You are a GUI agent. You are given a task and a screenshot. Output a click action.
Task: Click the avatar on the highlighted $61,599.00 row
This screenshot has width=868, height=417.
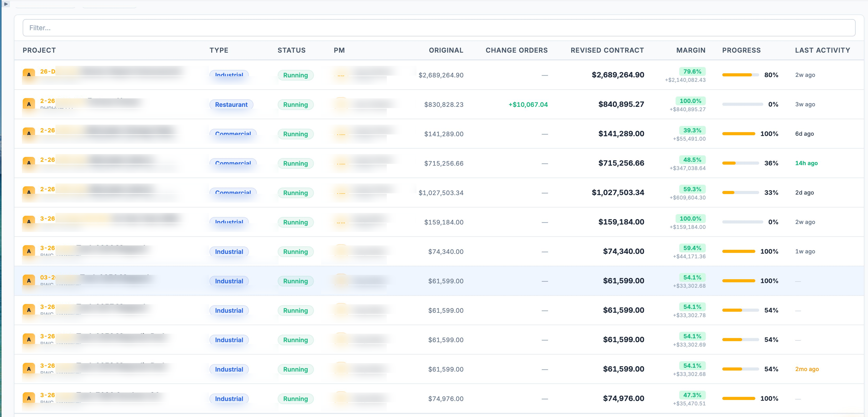pyautogui.click(x=29, y=281)
